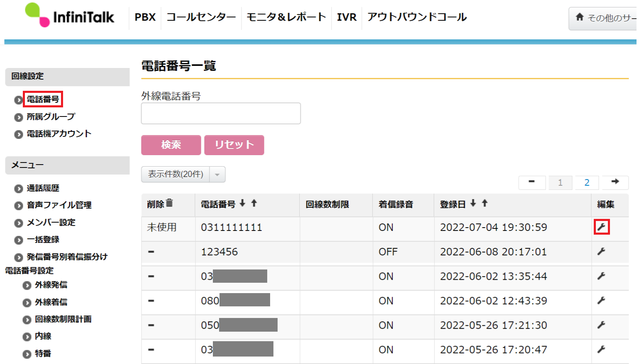639x364 pixels.
Task: Click the InfiniTalk logo
Action: point(70,15)
